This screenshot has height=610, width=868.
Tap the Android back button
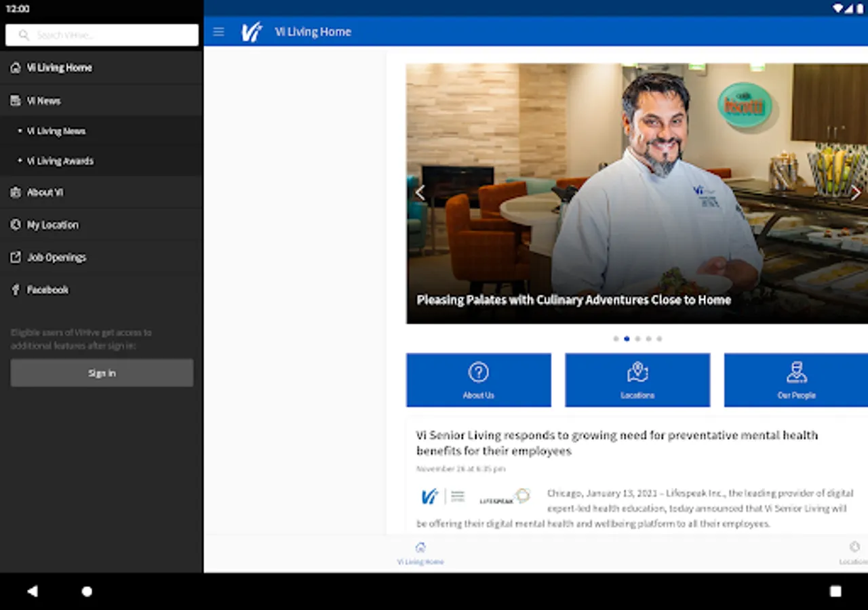tap(32, 591)
